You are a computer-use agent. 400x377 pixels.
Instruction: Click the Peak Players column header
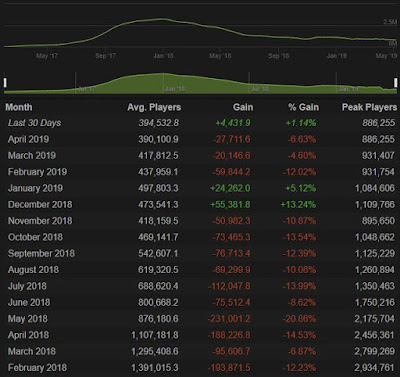click(369, 107)
